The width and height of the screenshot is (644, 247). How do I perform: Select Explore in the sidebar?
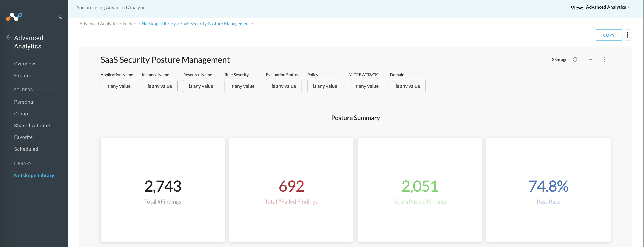(x=23, y=75)
